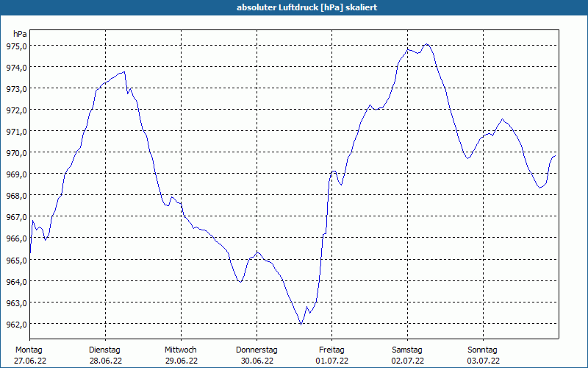Select the 'hPa' unit label

20,34
